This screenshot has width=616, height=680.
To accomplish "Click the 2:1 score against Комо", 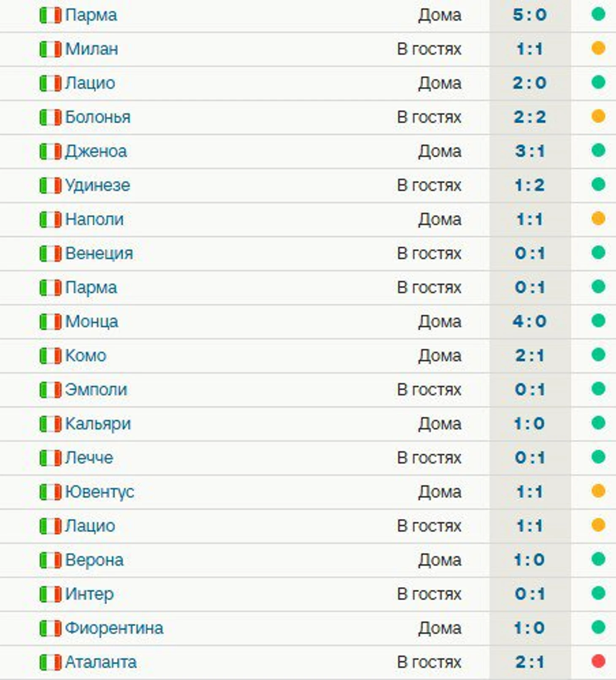I will click(x=530, y=356).
